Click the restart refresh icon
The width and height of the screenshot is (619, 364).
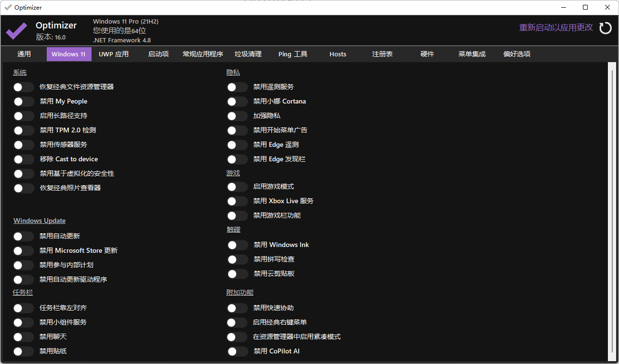[606, 28]
